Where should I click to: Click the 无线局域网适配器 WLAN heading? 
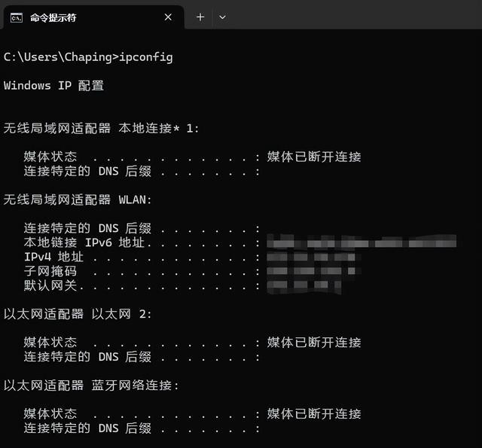tap(78, 200)
